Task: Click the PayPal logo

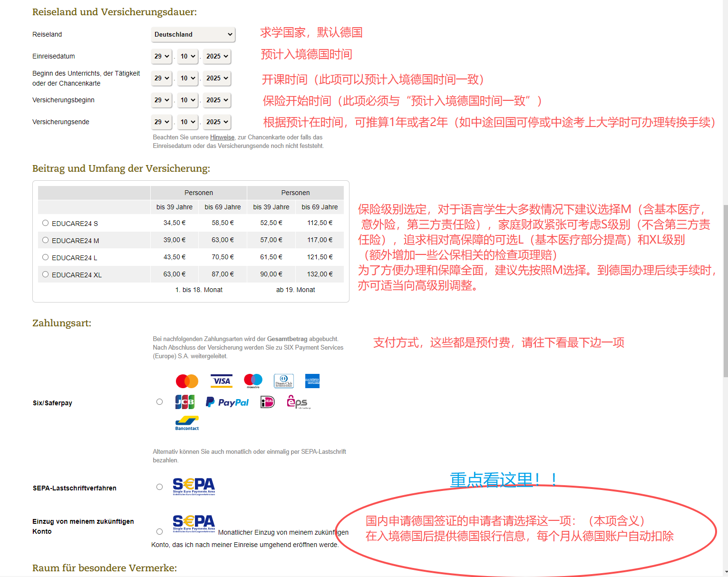Action: coord(227,402)
